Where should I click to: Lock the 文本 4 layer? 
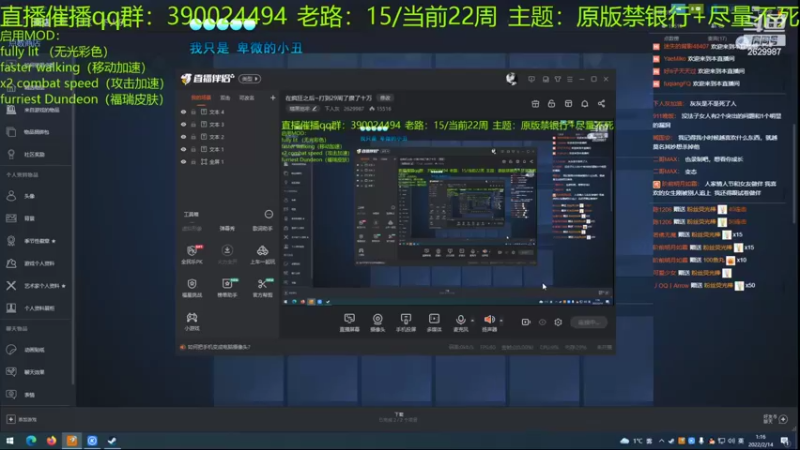193,112
